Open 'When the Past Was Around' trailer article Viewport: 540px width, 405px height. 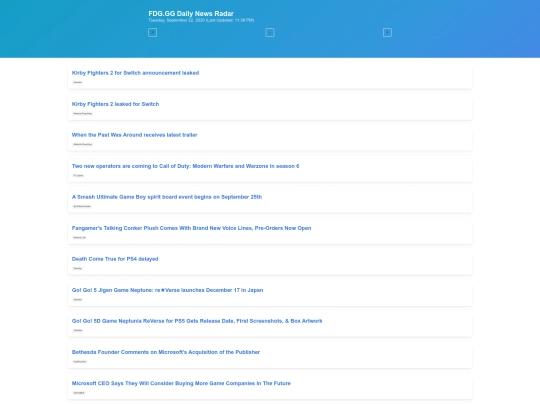(x=134, y=135)
